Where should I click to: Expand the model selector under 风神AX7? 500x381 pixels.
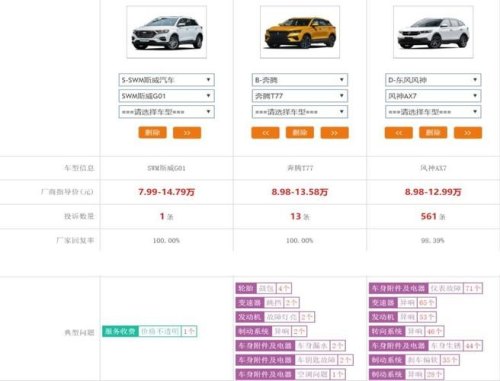tap(433, 112)
